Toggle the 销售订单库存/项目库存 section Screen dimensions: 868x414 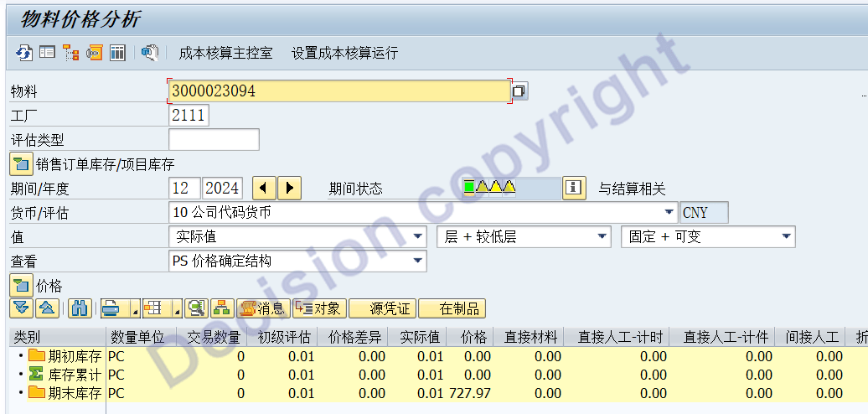point(21,164)
